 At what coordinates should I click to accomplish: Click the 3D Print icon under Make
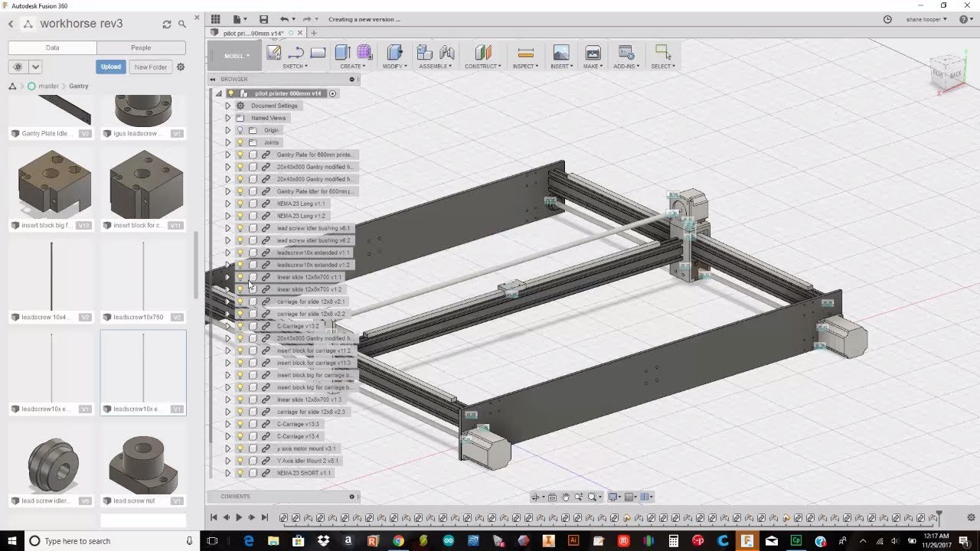[x=593, y=53]
